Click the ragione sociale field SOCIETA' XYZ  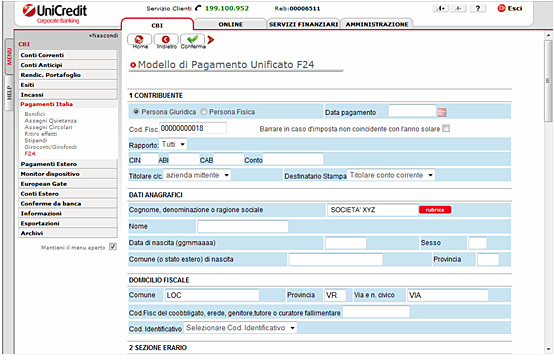click(x=372, y=210)
